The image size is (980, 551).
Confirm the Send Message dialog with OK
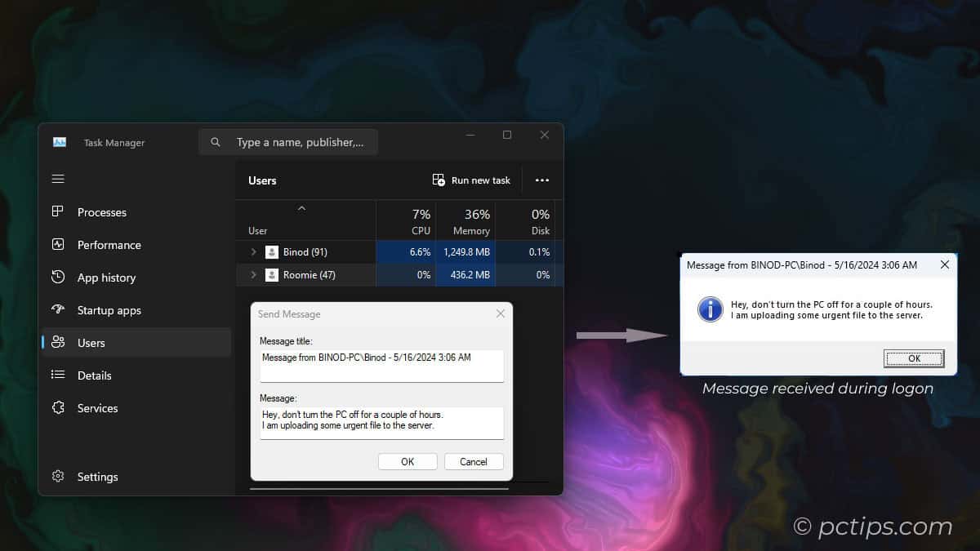coord(408,461)
